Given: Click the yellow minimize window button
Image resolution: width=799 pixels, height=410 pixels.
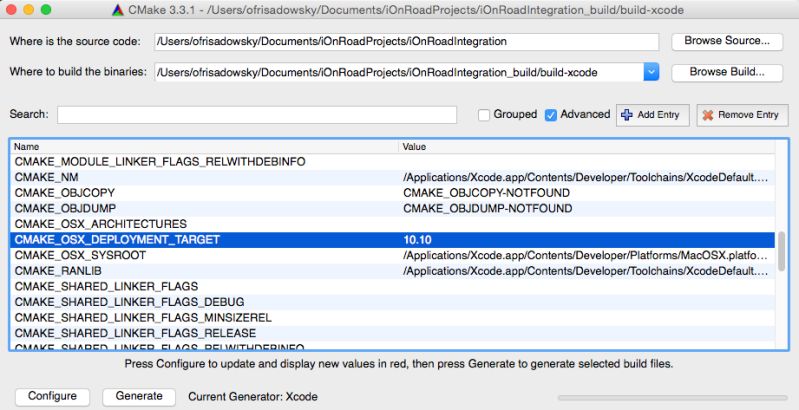Looking at the screenshot, I should pyautogui.click(x=29, y=10).
